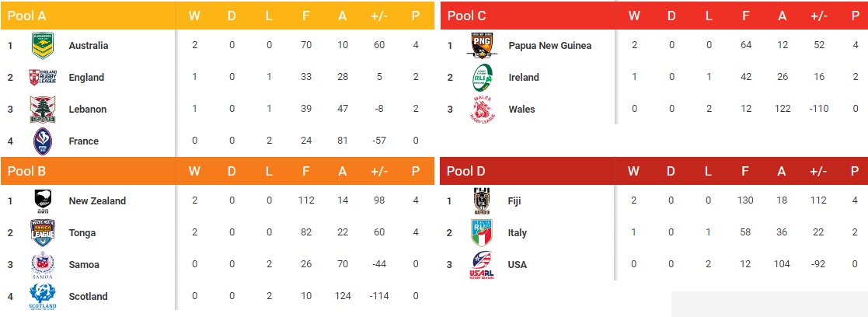Click the Scotland thistle logo
This screenshot has width=868, height=317.
pos(42,297)
